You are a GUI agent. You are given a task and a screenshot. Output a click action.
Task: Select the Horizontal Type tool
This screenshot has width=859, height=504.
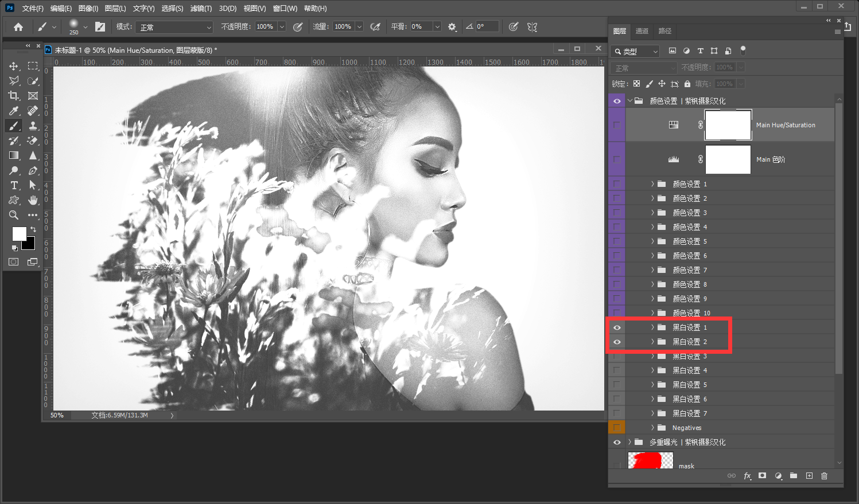coord(14,185)
